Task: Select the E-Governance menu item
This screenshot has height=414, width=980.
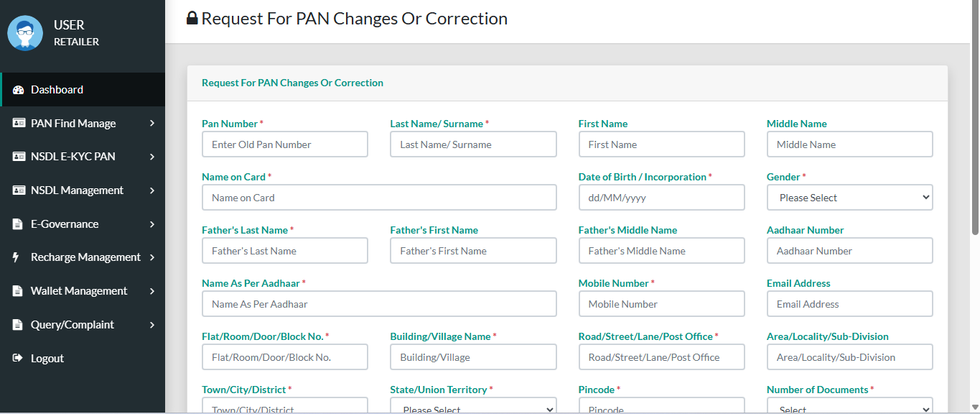Action: pyautogui.click(x=65, y=224)
